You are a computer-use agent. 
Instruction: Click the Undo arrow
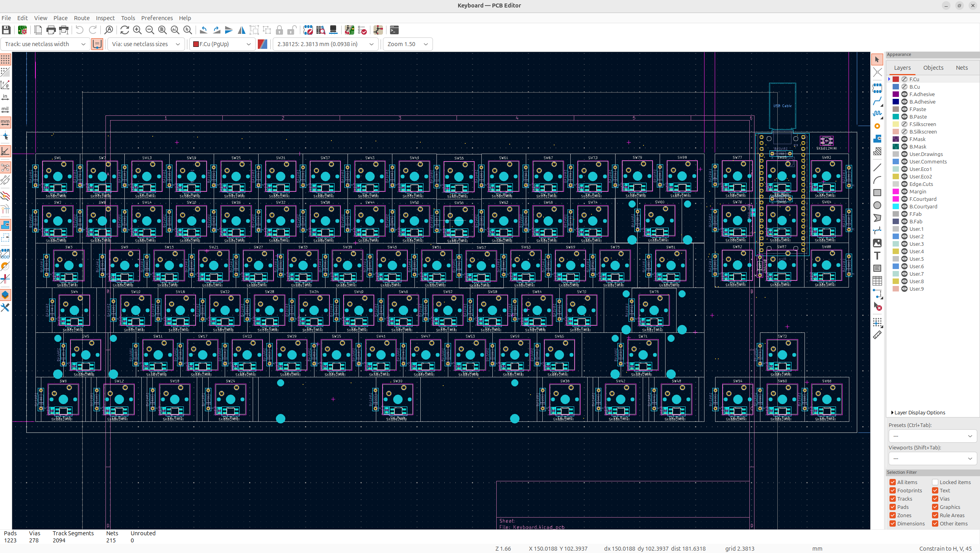tap(80, 30)
